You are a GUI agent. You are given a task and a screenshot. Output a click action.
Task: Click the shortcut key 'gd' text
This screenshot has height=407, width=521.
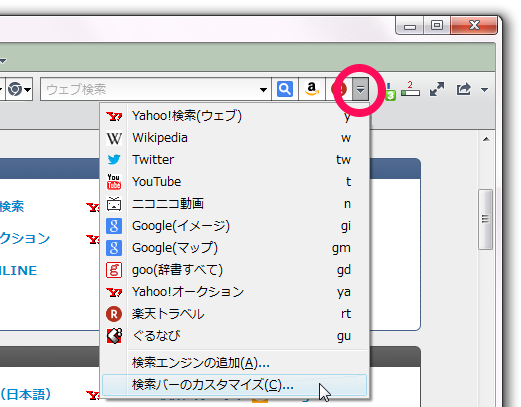pos(344,270)
